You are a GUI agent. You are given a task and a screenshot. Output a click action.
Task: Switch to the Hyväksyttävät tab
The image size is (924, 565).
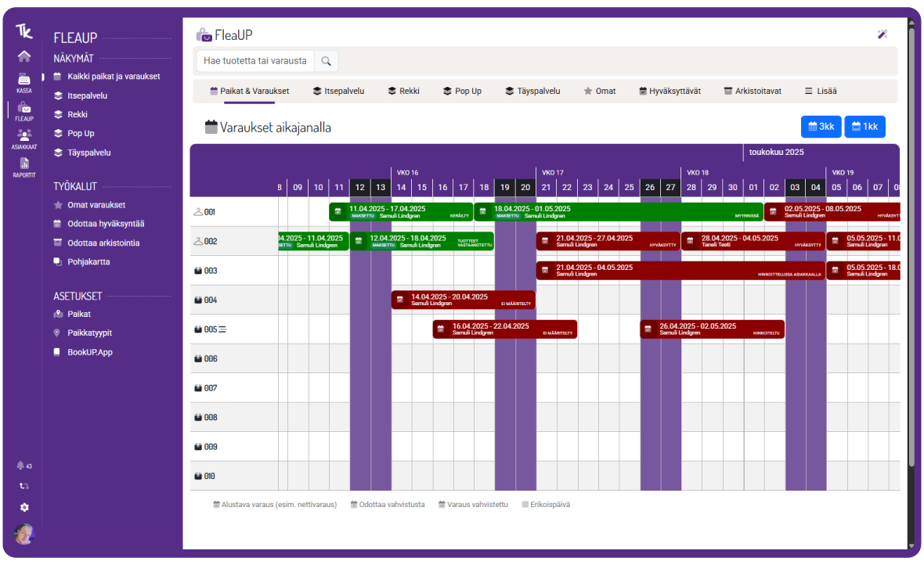(x=670, y=91)
